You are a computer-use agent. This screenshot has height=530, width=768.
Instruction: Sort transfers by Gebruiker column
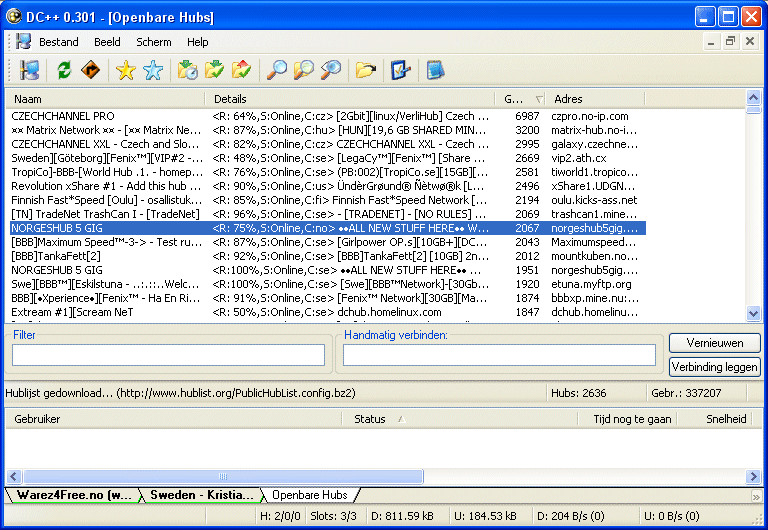pos(173,419)
